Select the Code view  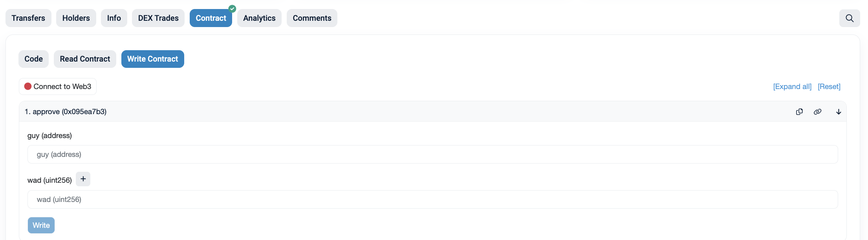click(33, 59)
